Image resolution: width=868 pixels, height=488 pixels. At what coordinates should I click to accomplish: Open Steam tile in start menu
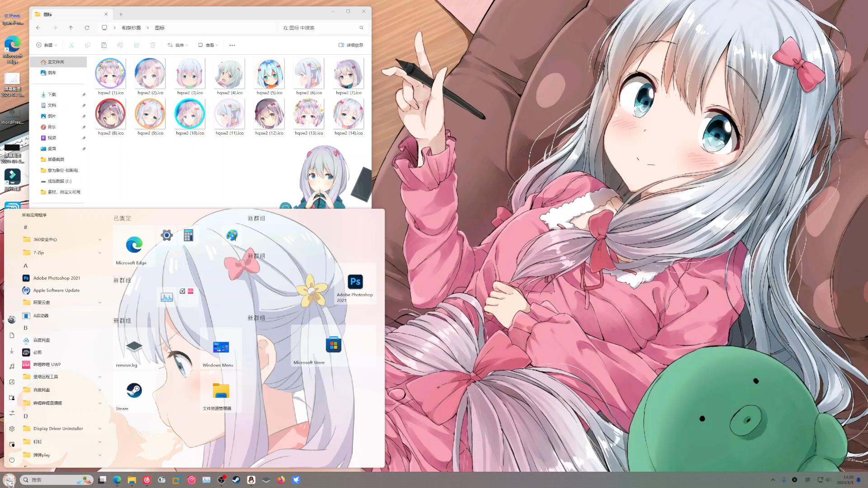[134, 391]
